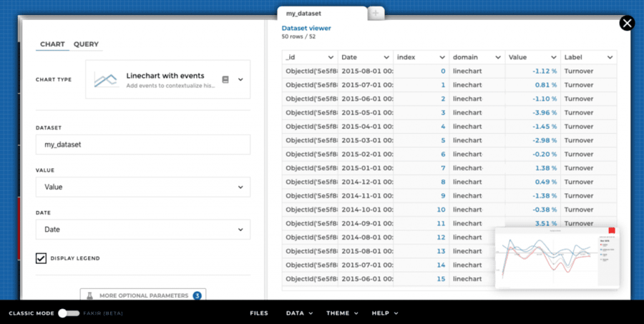Open chart documentation book icon
Screen dimensions: 644x324
(225, 79)
